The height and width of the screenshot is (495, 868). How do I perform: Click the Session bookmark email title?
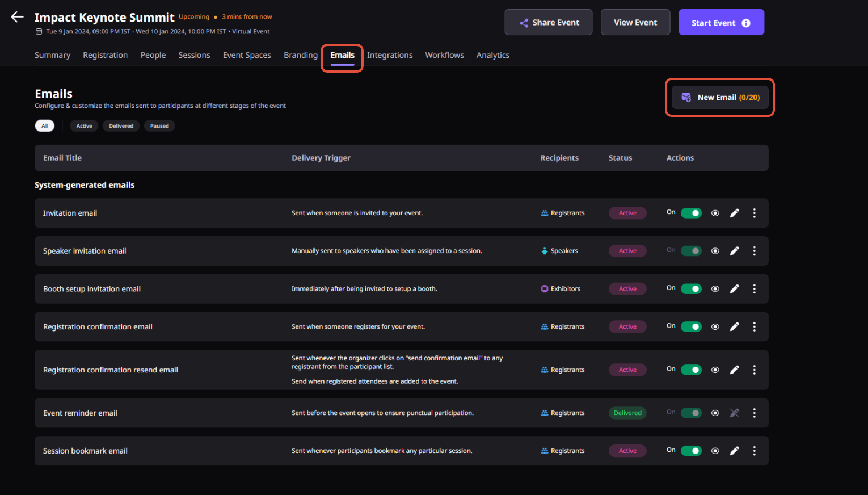(x=85, y=451)
